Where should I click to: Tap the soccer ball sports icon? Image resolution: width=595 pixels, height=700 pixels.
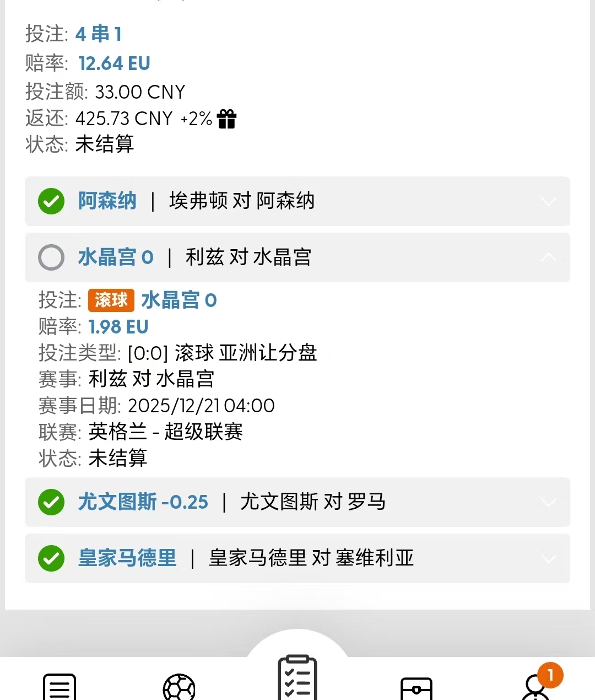179,688
